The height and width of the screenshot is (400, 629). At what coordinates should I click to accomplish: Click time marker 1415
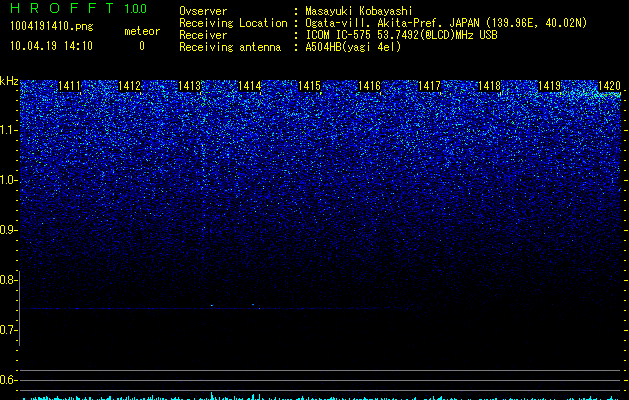310,86
